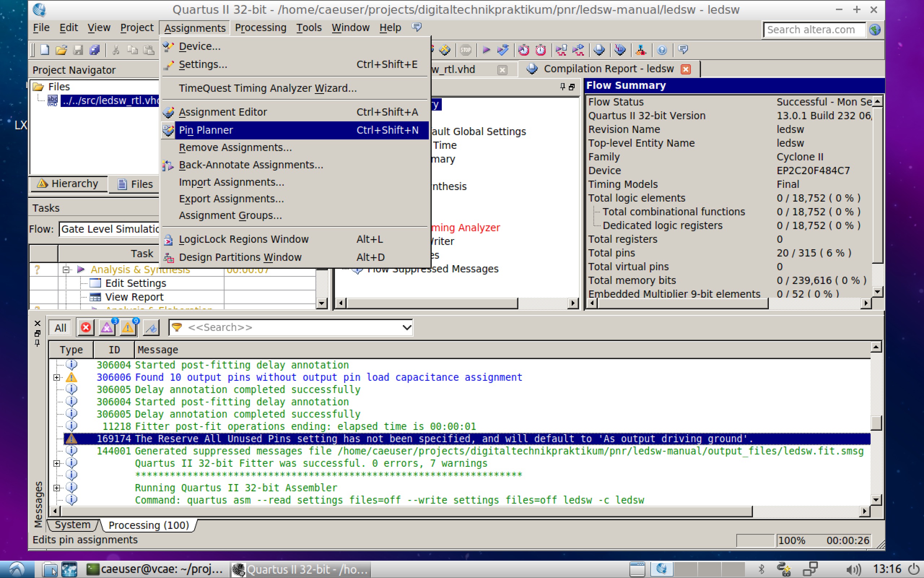Toggle the warning messages filter button
Image resolution: width=924 pixels, height=578 pixels.
coord(128,328)
